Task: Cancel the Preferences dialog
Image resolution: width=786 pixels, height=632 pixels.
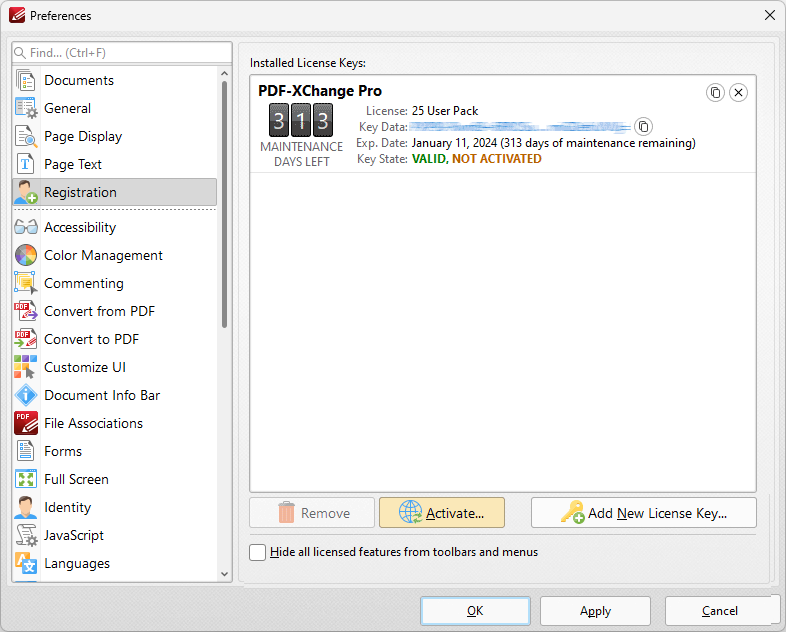Action: click(720, 611)
